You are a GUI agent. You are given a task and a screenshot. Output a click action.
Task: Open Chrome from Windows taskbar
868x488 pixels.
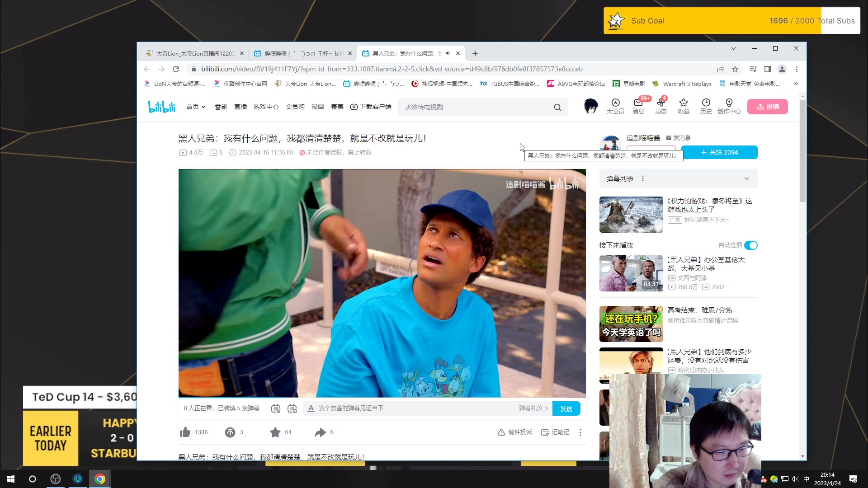(100, 479)
